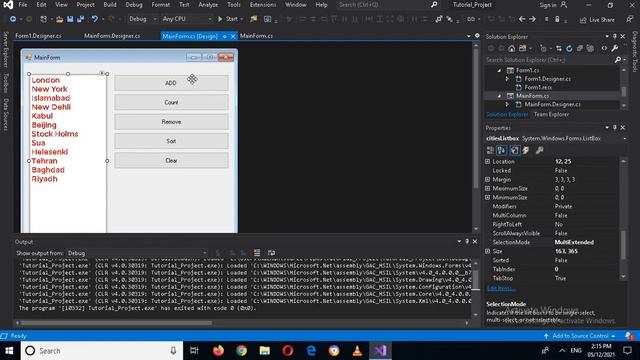Viewport: 640px width, 360px height.
Task: Click the Visual Studio taskbar icon
Action: click(x=380, y=351)
